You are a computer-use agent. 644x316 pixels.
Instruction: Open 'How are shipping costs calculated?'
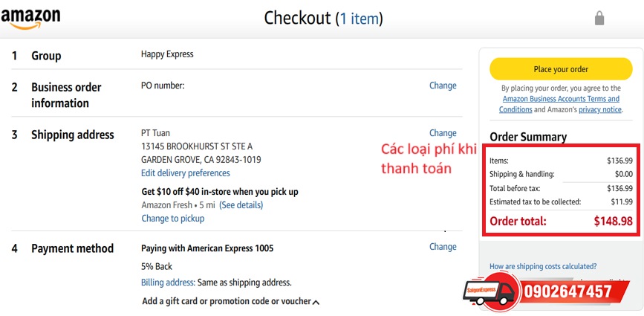(x=543, y=266)
